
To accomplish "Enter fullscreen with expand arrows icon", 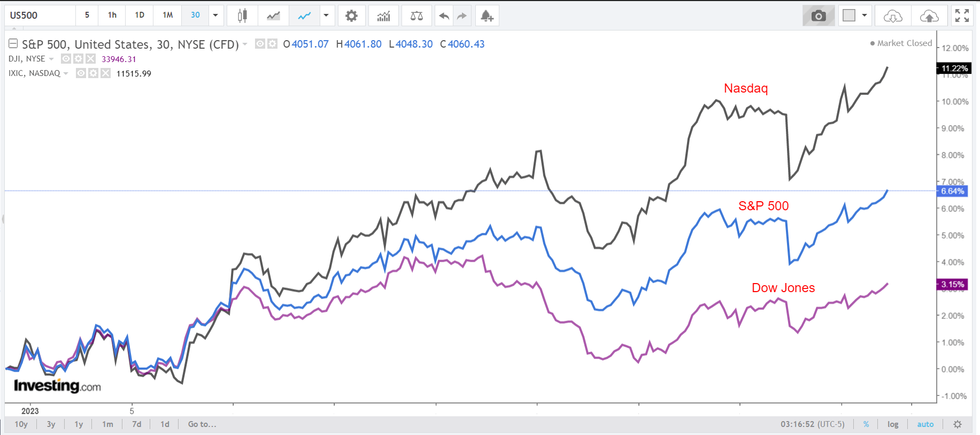I will [x=962, y=16].
